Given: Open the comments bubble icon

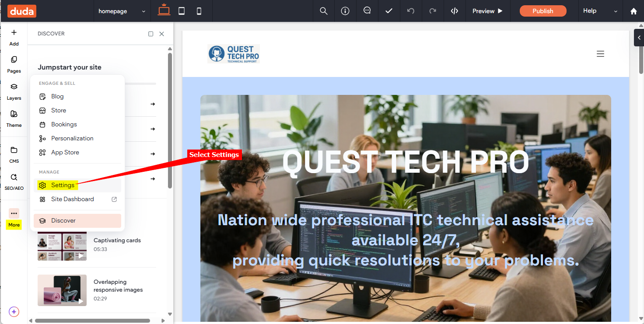Looking at the screenshot, I should (367, 11).
